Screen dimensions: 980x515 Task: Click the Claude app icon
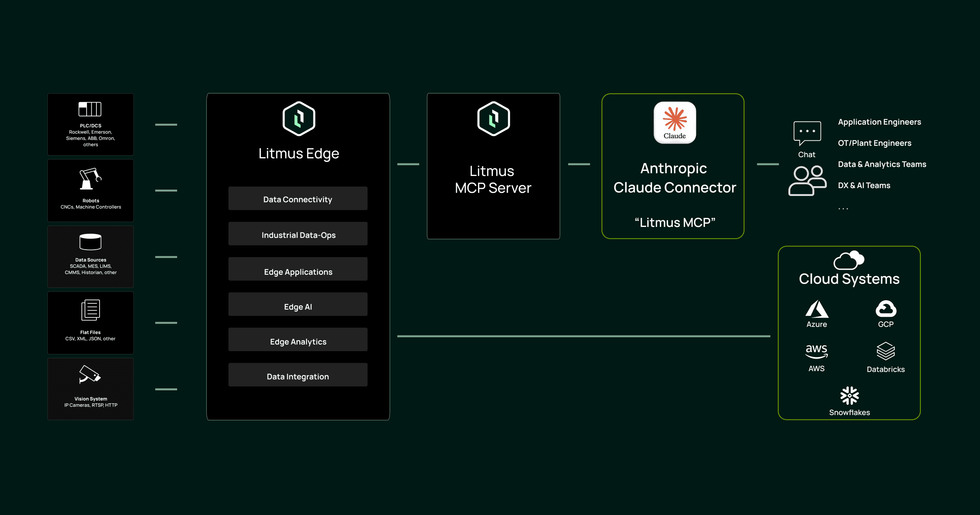coord(675,123)
